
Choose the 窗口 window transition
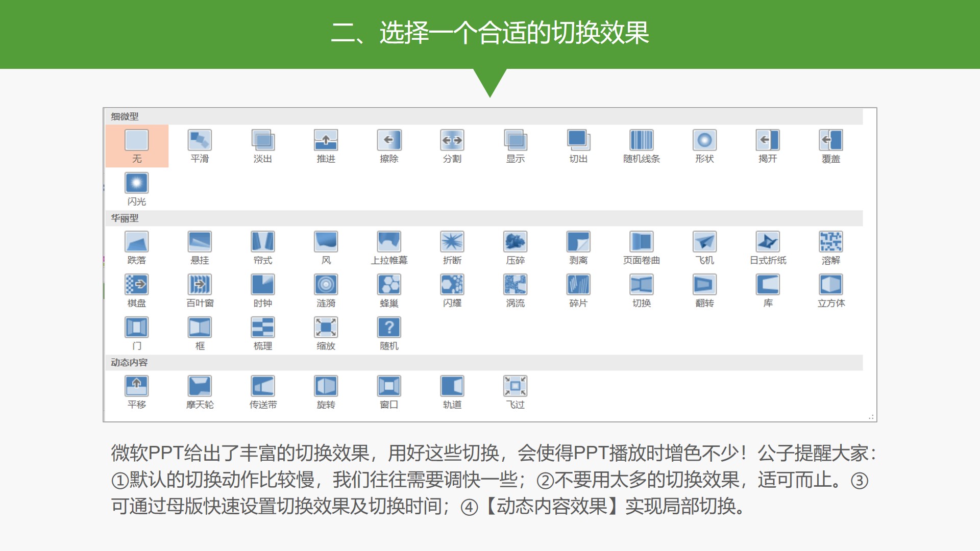(x=389, y=392)
